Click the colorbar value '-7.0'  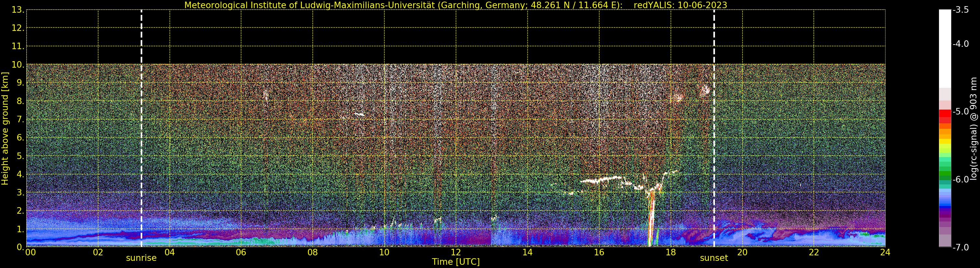(x=961, y=247)
